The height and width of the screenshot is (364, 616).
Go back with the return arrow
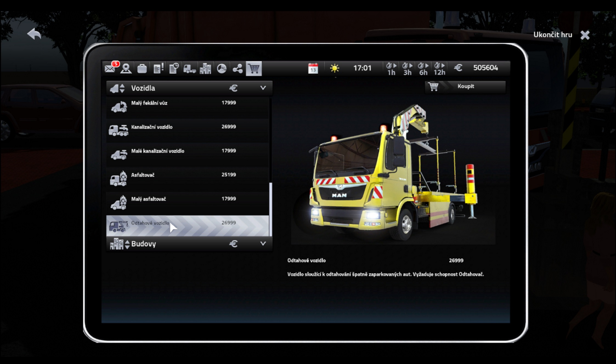(34, 34)
